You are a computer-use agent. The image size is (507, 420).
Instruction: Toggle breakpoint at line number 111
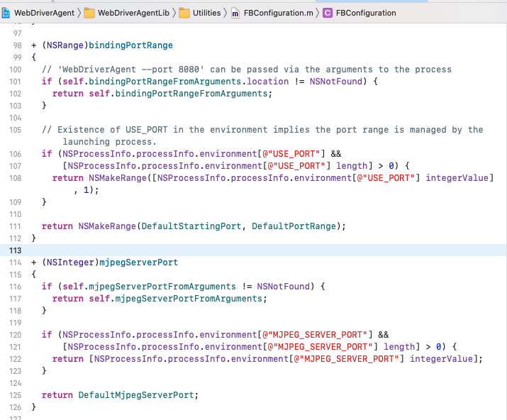pyautogui.click(x=15, y=226)
